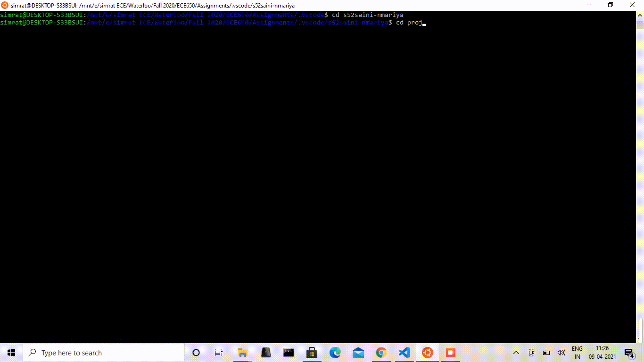Open Visual Studio Code from taskbar

point(404,353)
